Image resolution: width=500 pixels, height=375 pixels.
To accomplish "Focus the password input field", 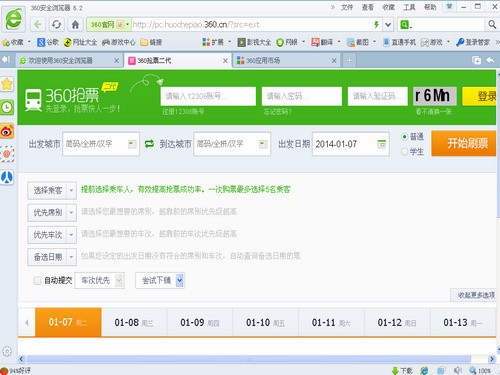I will coord(302,96).
